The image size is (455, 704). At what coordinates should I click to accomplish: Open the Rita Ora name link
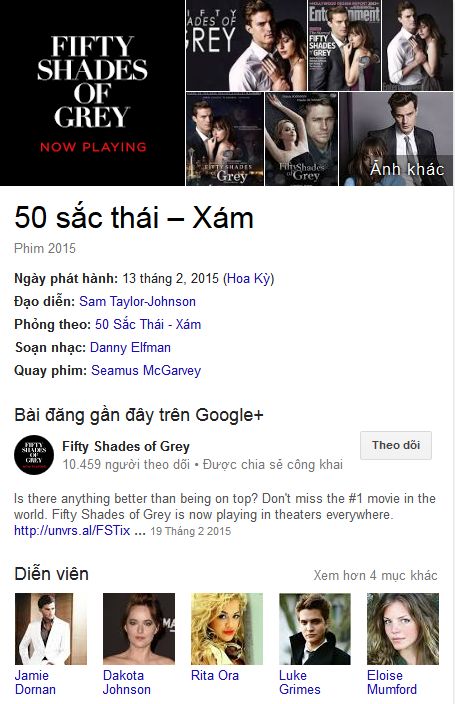click(215, 675)
